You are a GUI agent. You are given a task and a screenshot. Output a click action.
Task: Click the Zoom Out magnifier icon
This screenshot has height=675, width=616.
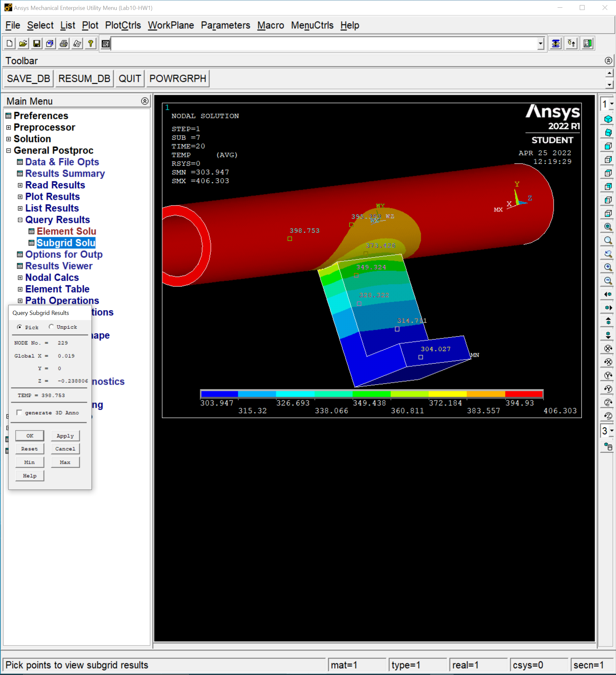(608, 281)
